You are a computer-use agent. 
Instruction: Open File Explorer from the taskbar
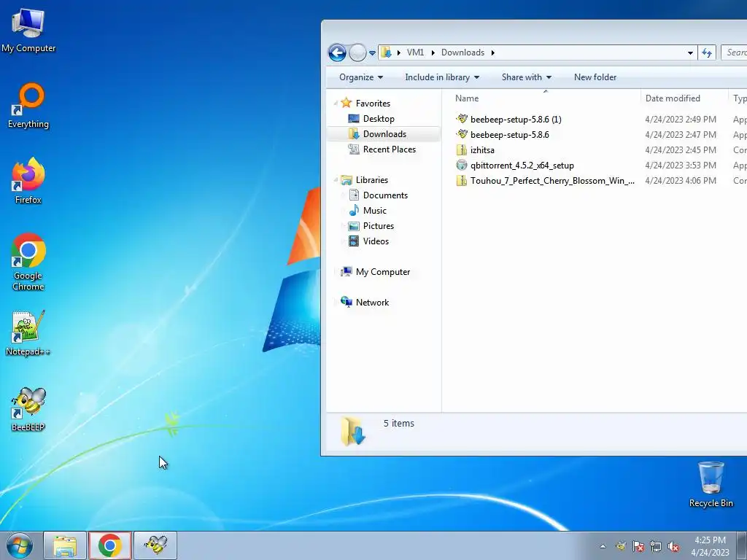[65, 545]
